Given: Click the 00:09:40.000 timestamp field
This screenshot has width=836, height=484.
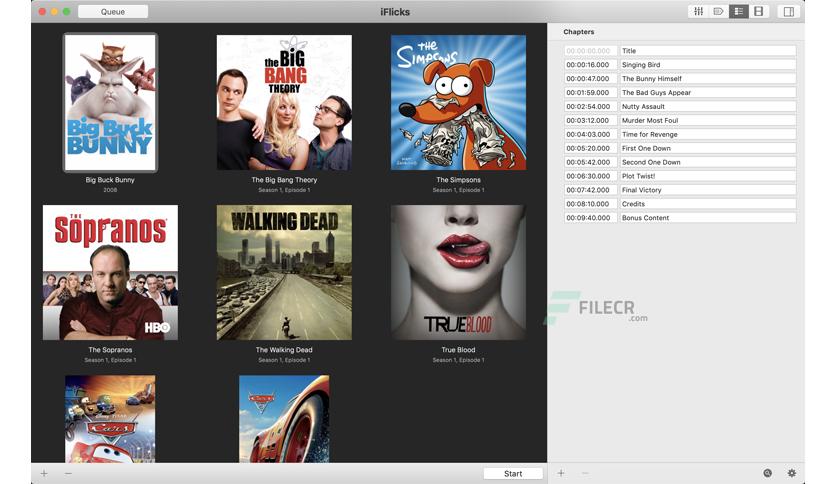Looking at the screenshot, I should 591,217.
